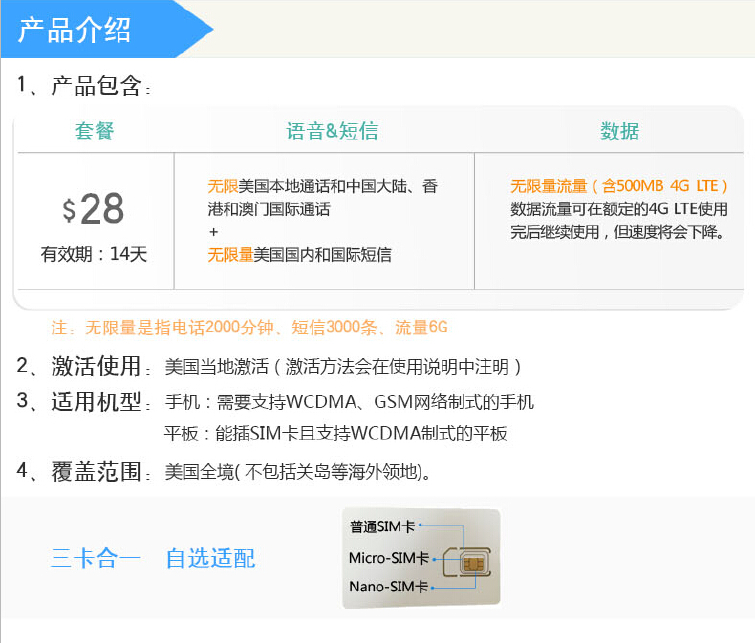Viewport: 755px width, 643px height.
Task: Click the 数据 column header
Action: [x=619, y=131]
